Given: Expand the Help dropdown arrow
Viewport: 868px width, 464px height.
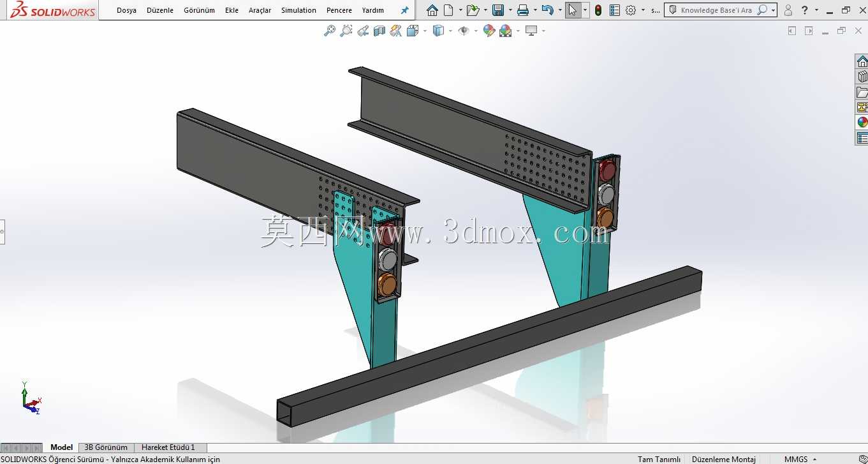Looking at the screenshot, I should 816,10.
